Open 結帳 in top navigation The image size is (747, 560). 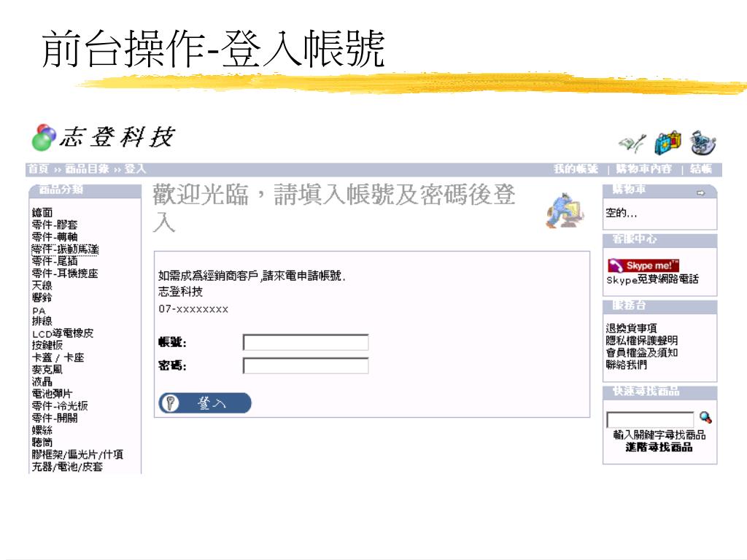[701, 168]
